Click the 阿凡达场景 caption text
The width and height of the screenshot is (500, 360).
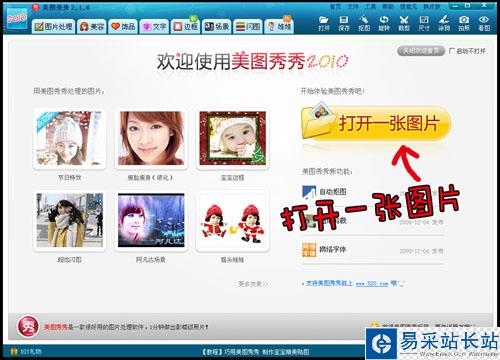pyautogui.click(x=151, y=259)
